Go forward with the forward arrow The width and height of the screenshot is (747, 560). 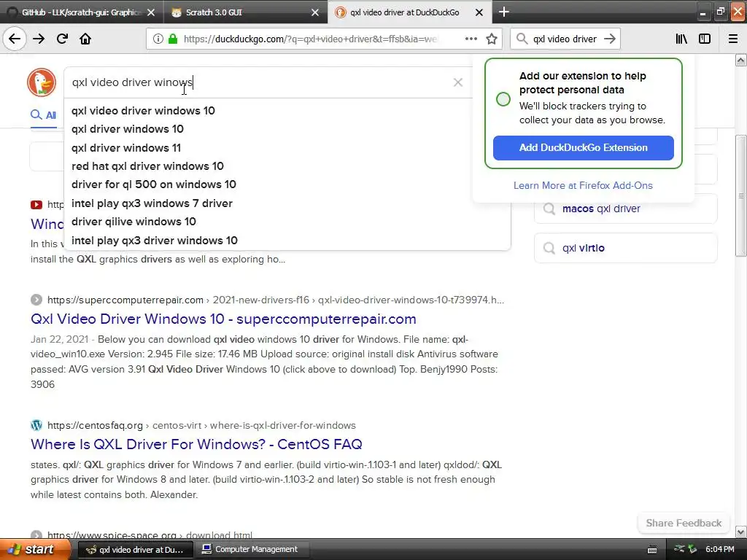(39, 39)
